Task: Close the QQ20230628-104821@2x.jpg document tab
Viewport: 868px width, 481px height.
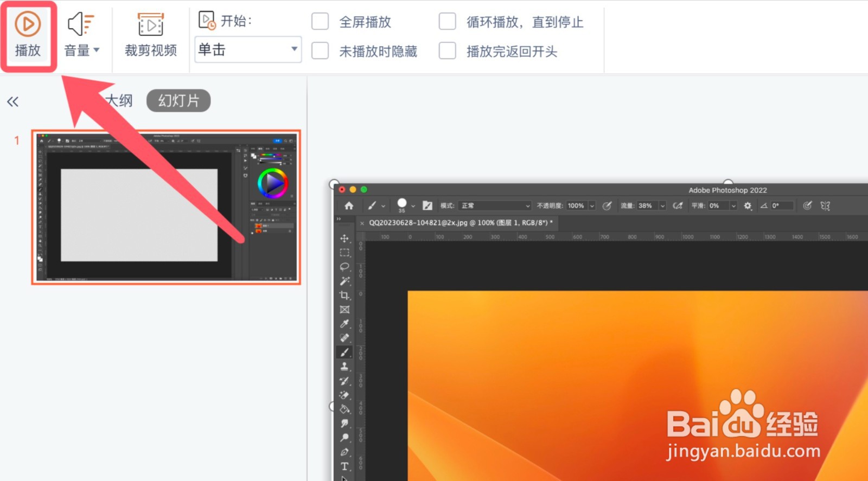Action: (362, 223)
